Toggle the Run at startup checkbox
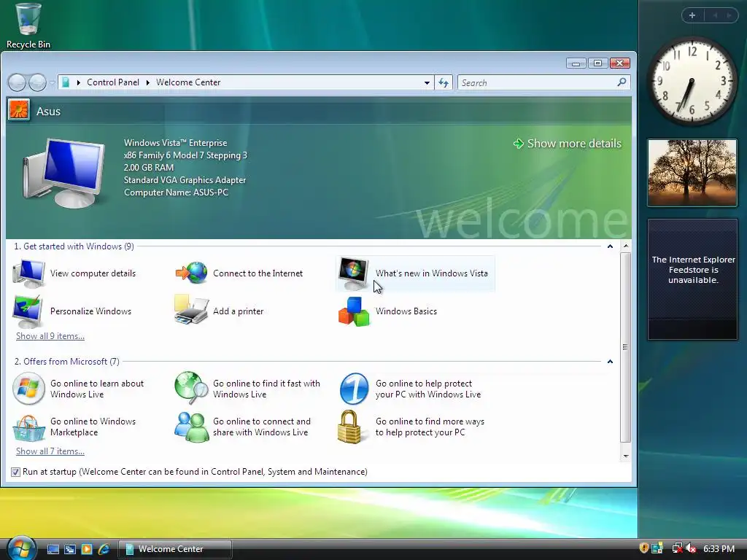 (x=16, y=472)
